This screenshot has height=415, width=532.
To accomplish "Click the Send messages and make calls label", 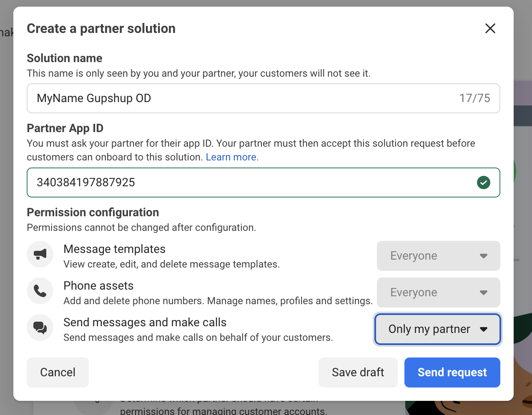I will pyautogui.click(x=145, y=322).
